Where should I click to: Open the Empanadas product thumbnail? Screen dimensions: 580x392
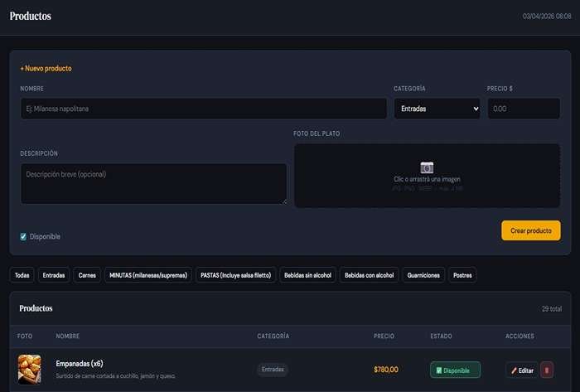29,369
